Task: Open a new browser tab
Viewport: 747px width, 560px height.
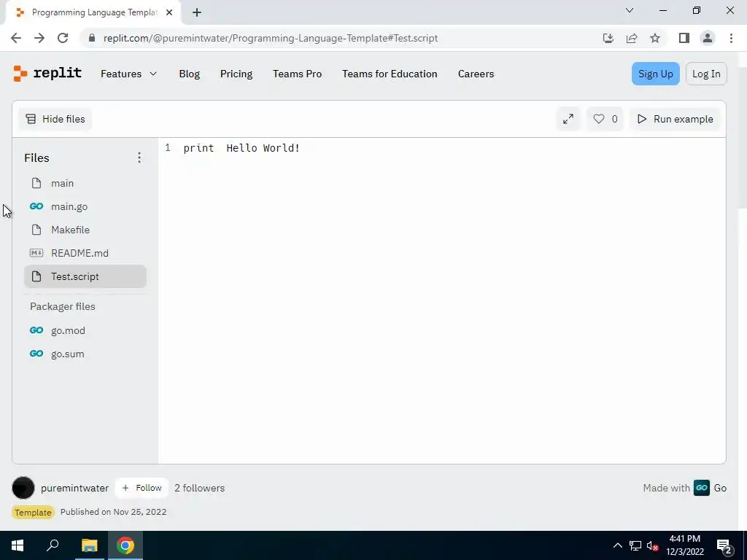Action: 197,13
